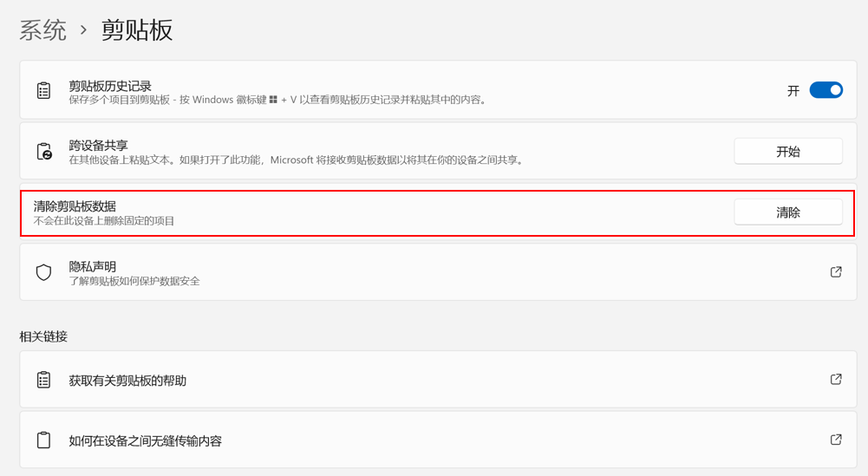Open the 隐私声明 link text
The image size is (868, 476).
point(93,266)
